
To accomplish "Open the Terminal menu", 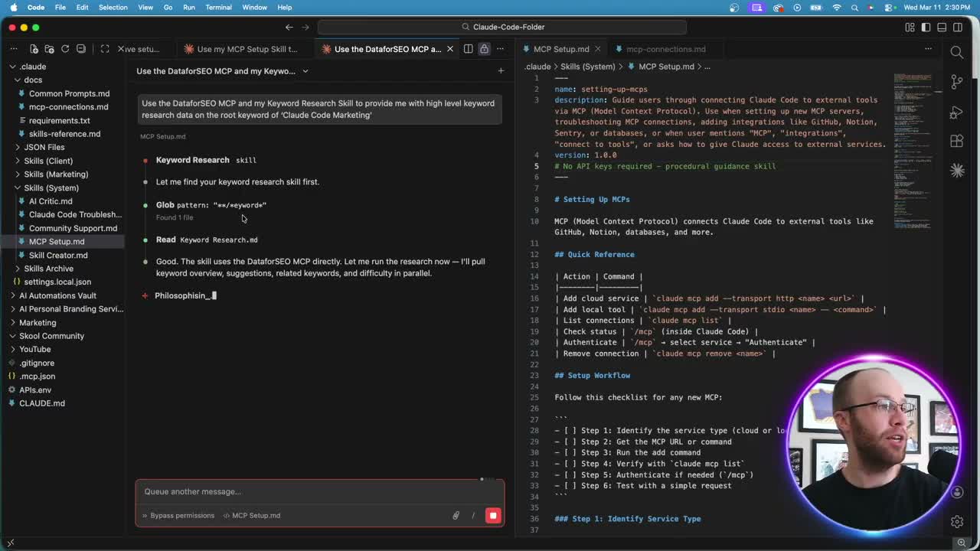I will pos(218,7).
